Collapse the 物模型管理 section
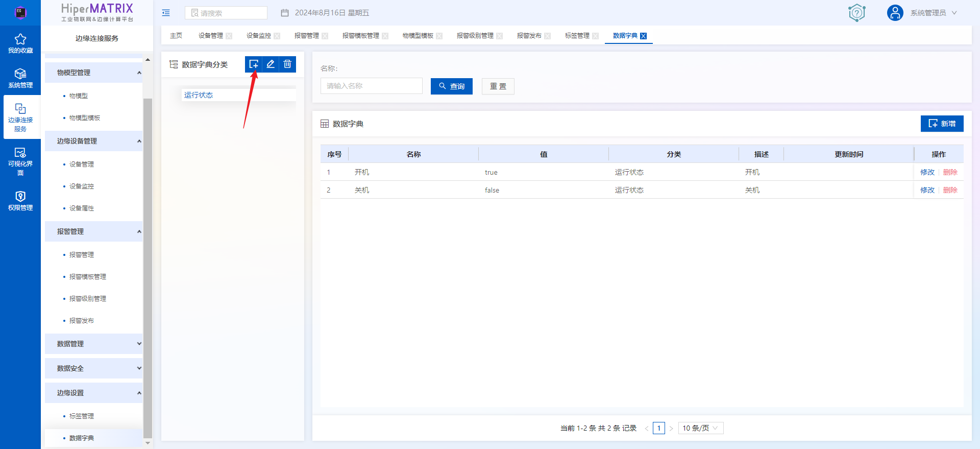Screen dimensions: 980x449 [x=93, y=73]
